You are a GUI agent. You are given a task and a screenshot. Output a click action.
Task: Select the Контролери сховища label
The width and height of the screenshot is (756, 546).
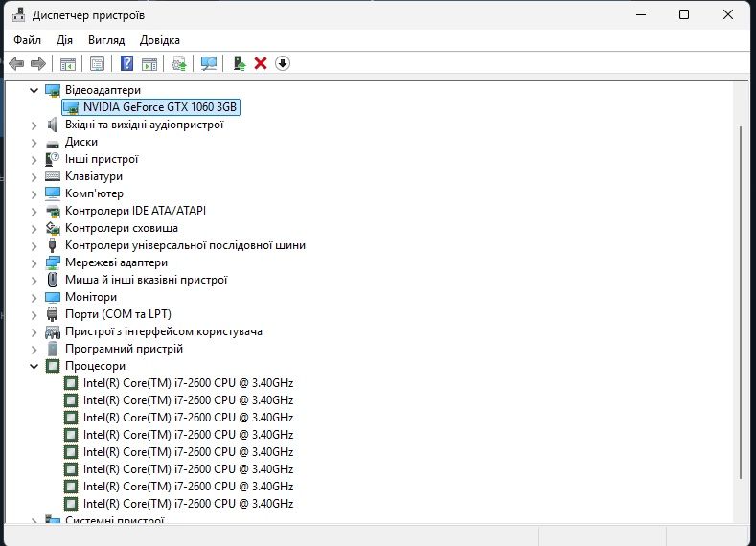(122, 228)
